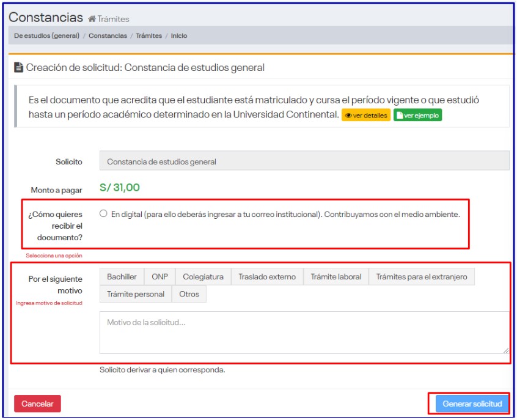The height and width of the screenshot is (420, 517).
Task: Pick Trámites para el extranjero option
Action: (x=421, y=277)
